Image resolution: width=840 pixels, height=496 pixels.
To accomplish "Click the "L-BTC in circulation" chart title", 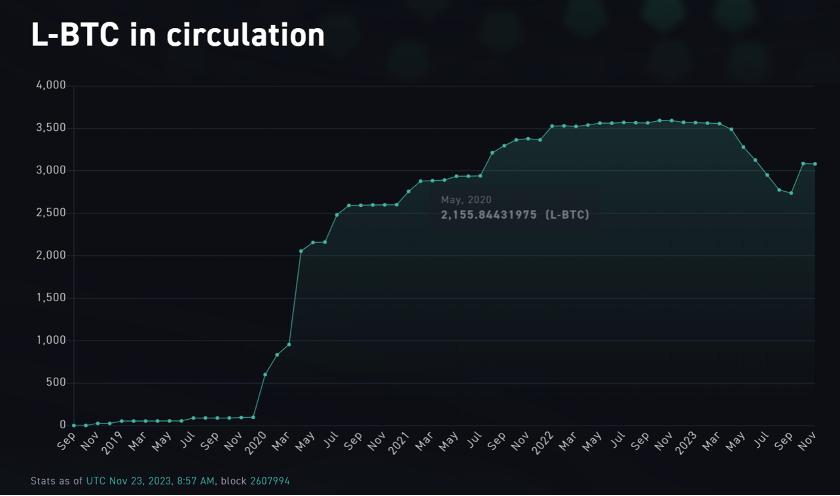I will [179, 35].
